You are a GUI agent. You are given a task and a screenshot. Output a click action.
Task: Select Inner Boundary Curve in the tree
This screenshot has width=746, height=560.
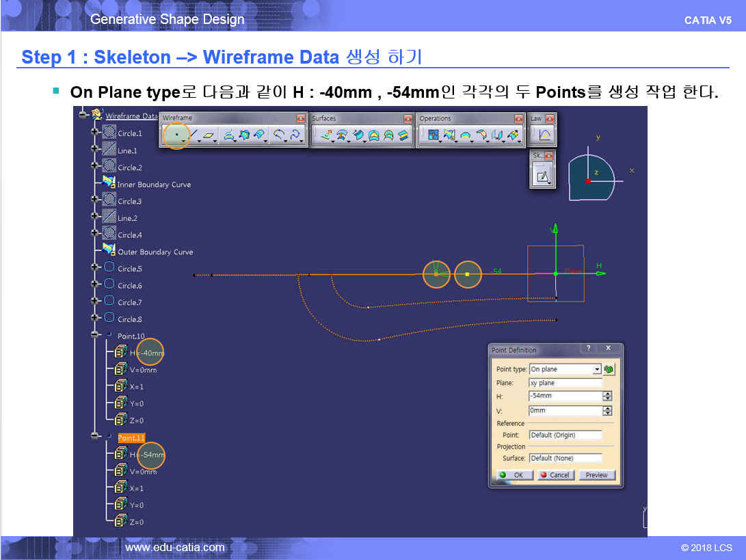(x=153, y=185)
